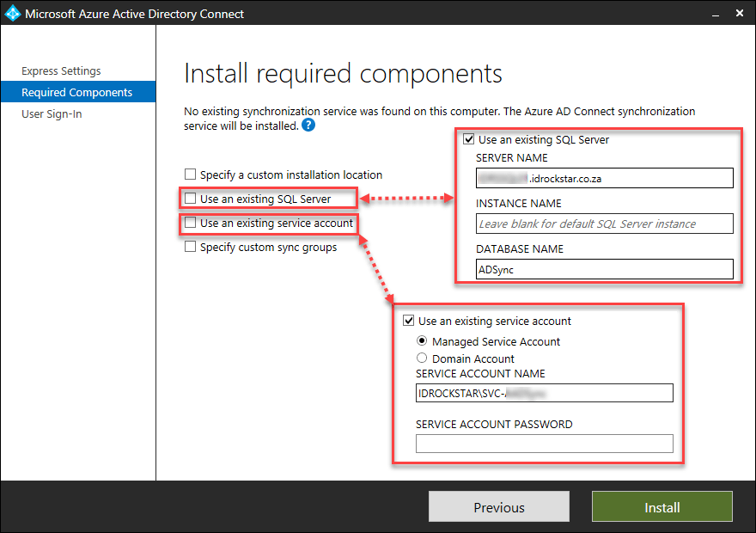Minimize the Azure AD Connect window
The width and height of the screenshot is (756, 533).
[x=716, y=14]
